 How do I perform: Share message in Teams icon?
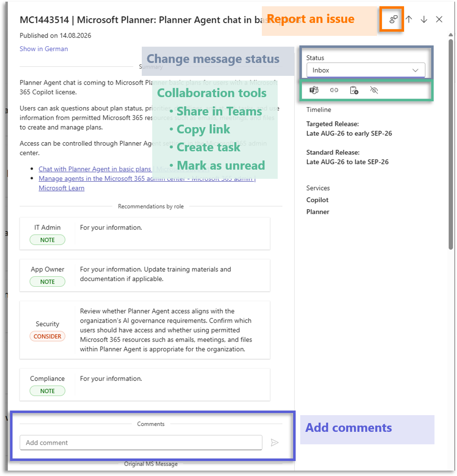coord(314,90)
